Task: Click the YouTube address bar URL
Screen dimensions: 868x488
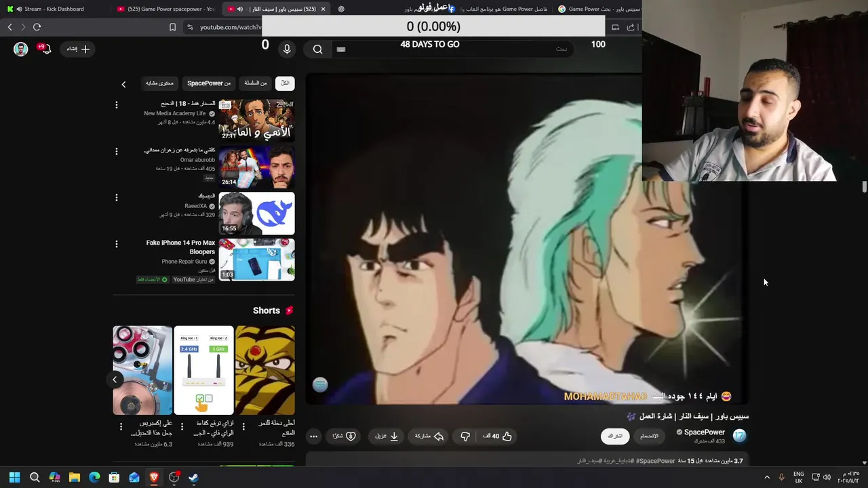Action: 231,27
